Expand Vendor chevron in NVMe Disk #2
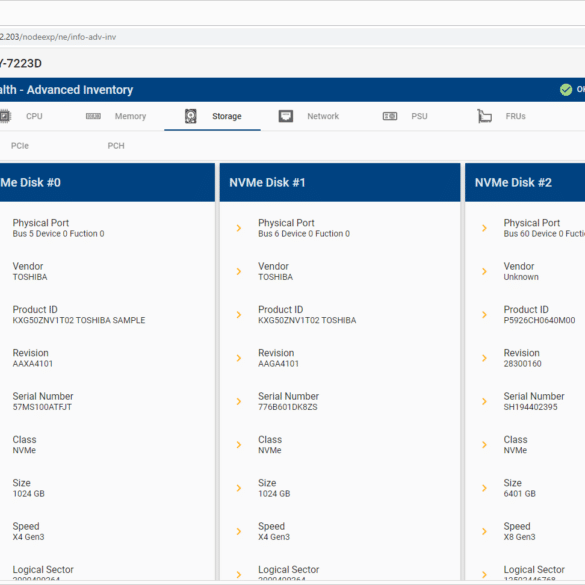585x585 pixels. [485, 271]
